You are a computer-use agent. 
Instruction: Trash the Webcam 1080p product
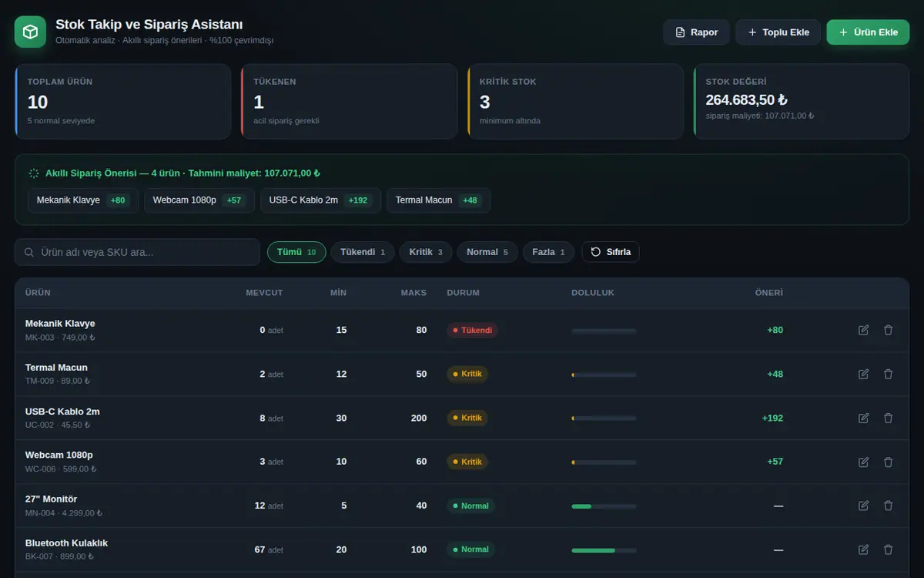pyautogui.click(x=889, y=462)
